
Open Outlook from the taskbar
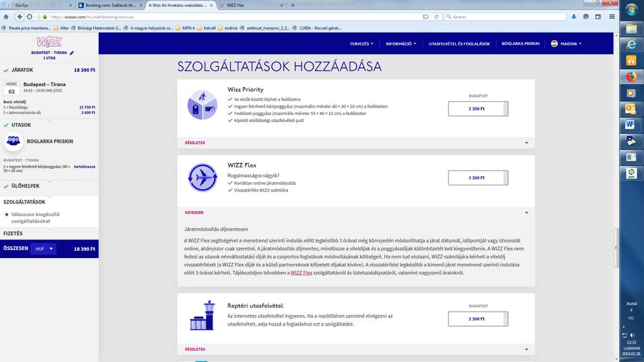(x=631, y=109)
